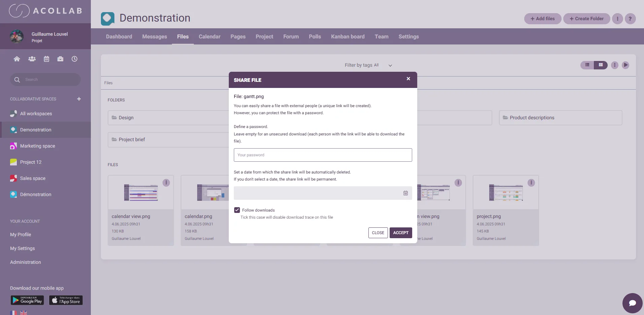Open the team members icon in sidebar
Screen dimensions: 644x315
32,59
